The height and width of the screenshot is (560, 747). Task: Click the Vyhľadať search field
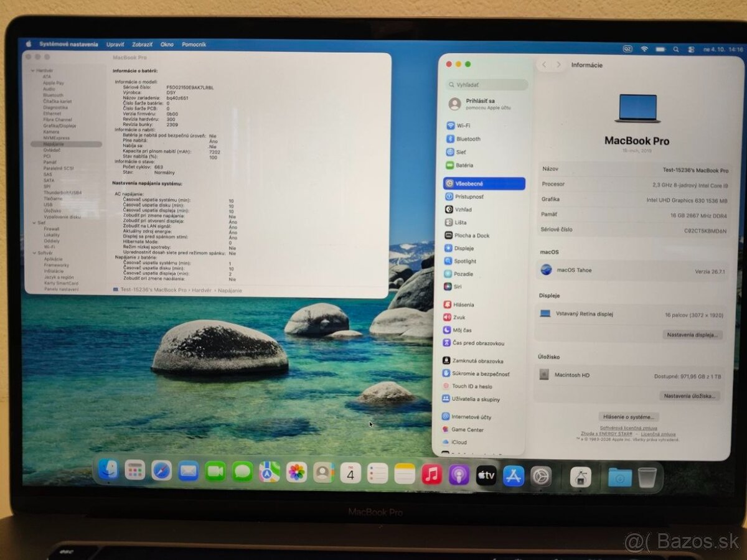pyautogui.click(x=487, y=85)
